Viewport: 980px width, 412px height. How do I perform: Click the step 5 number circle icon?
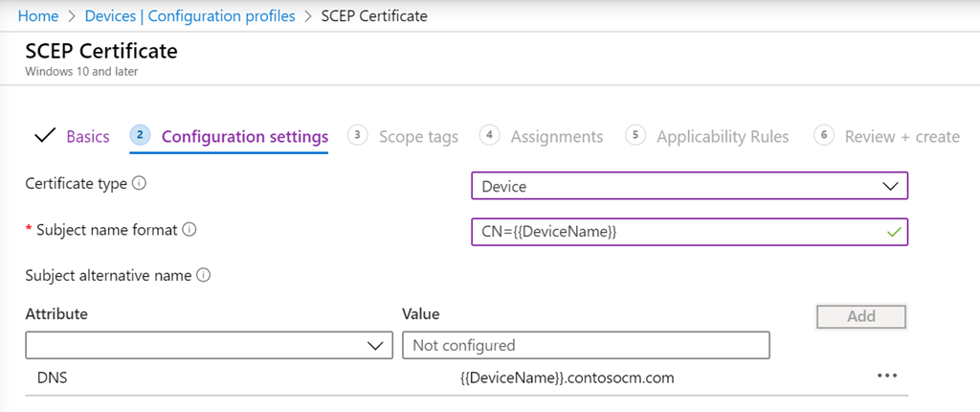pyautogui.click(x=635, y=135)
